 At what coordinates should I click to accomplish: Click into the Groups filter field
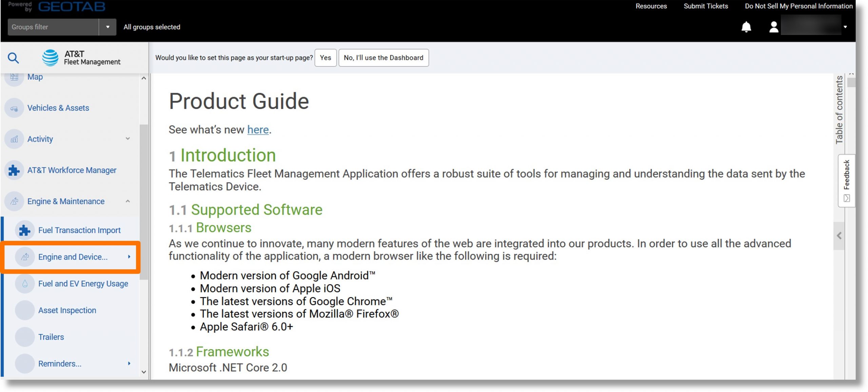point(53,27)
